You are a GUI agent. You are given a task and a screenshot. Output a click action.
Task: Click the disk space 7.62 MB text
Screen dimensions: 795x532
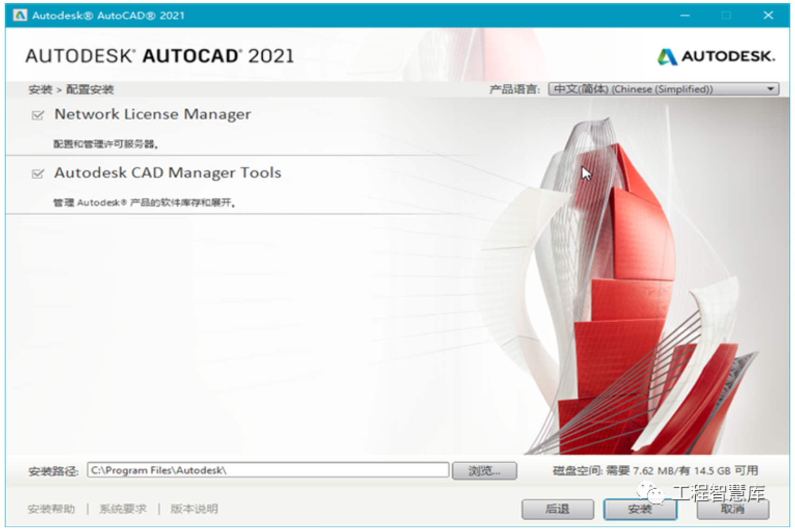coord(655,471)
